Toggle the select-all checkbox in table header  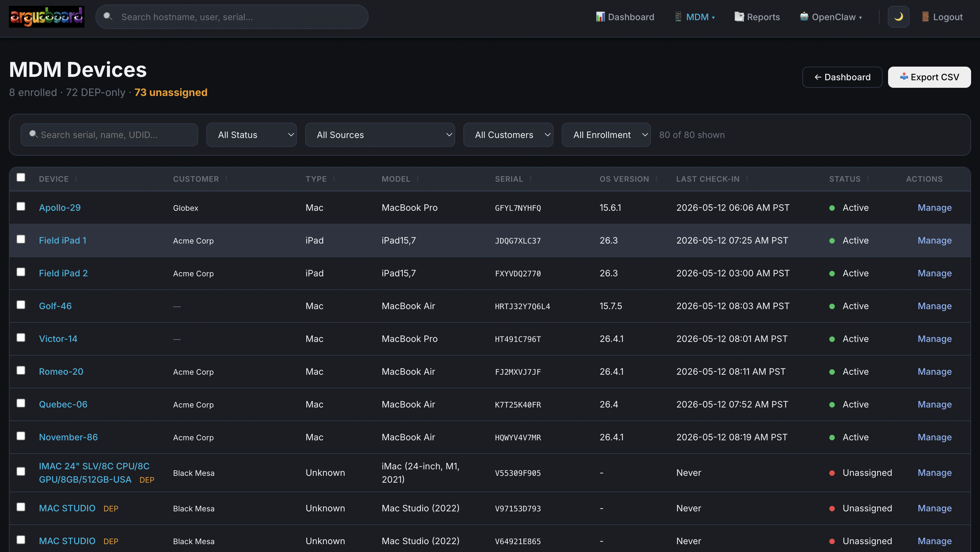point(21,177)
